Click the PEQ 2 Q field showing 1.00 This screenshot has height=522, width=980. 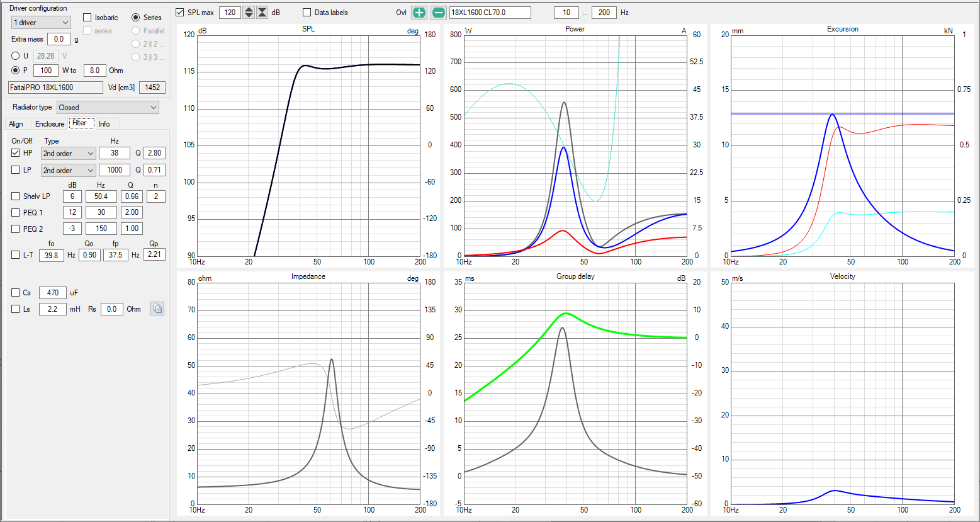[x=132, y=229]
